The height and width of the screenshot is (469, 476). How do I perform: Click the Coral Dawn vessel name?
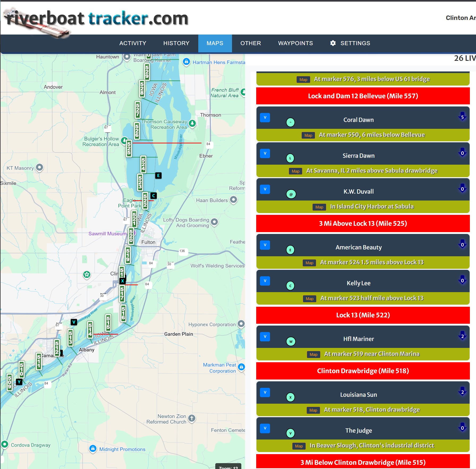(359, 120)
